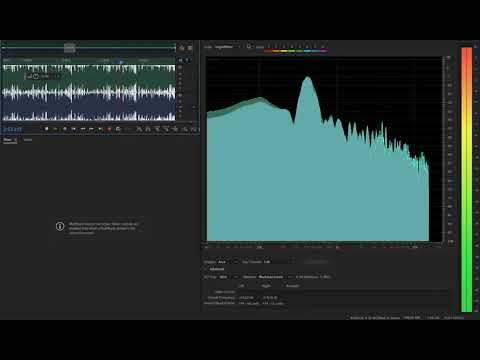This screenshot has height=360, width=480.
Task: Click the HUD volume knob over the waveform
Action: [36, 76]
